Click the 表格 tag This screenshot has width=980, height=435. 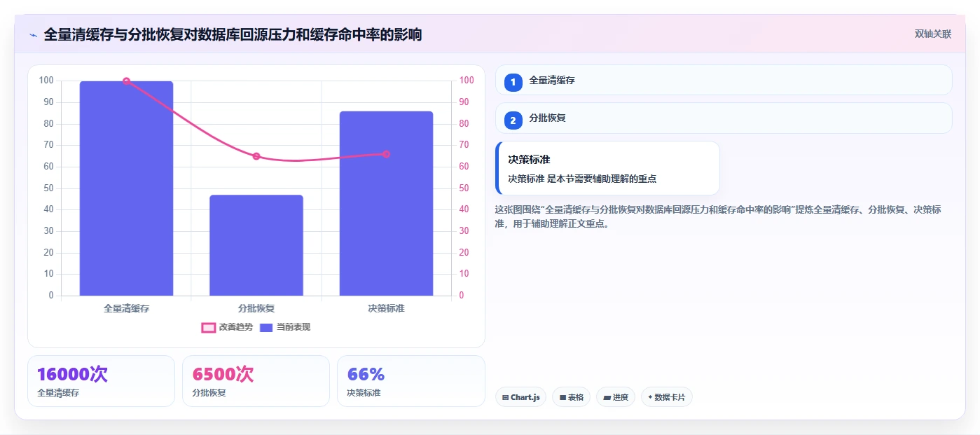pyautogui.click(x=571, y=397)
